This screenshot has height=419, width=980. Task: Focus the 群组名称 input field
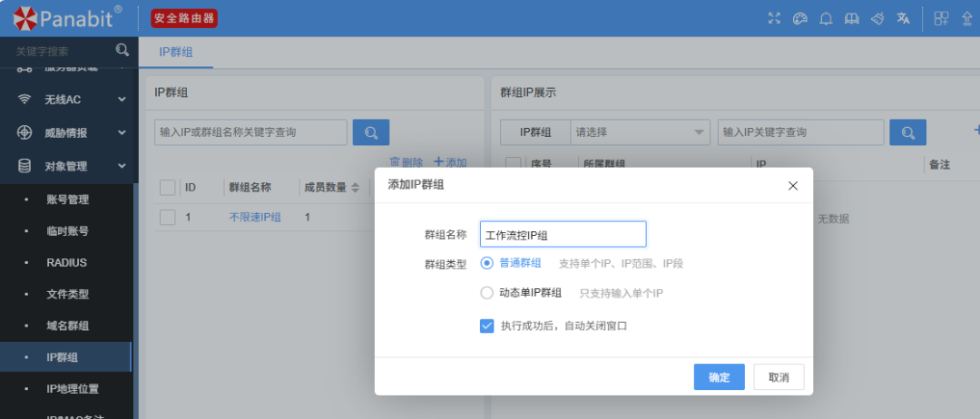pyautogui.click(x=563, y=234)
